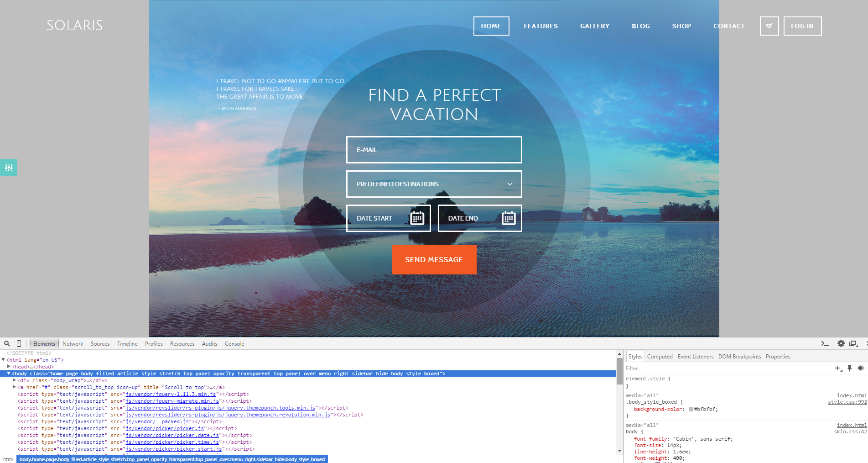Open the theme customizer sliders icon

click(x=9, y=168)
